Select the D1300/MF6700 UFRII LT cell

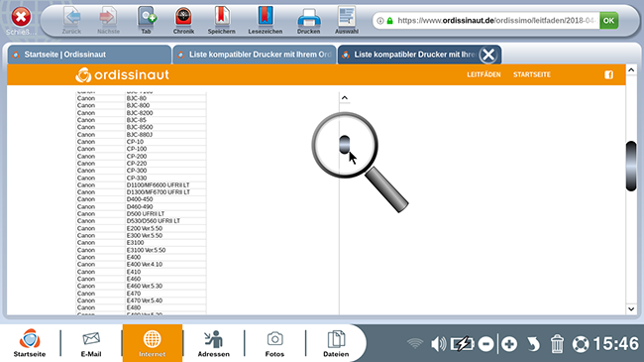tap(165, 192)
